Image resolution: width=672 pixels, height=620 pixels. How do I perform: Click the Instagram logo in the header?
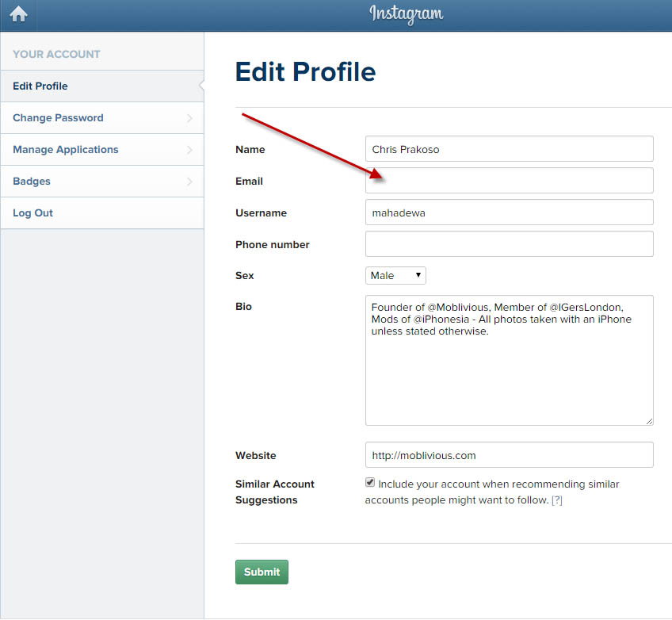[x=406, y=14]
